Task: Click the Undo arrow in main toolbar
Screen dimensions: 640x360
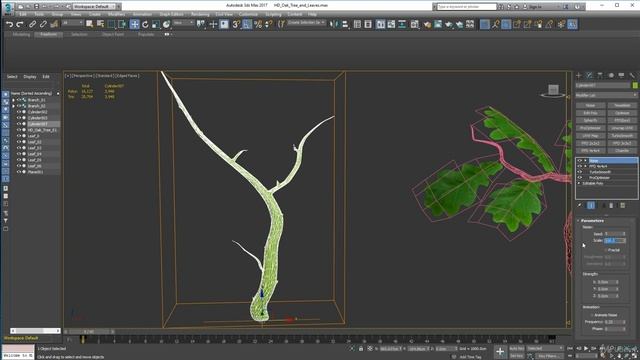Action: tap(9, 24)
